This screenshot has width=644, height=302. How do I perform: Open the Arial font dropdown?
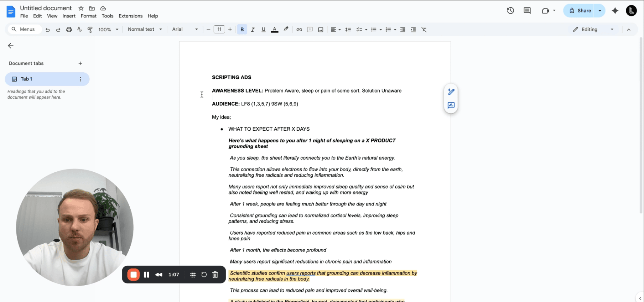click(185, 29)
